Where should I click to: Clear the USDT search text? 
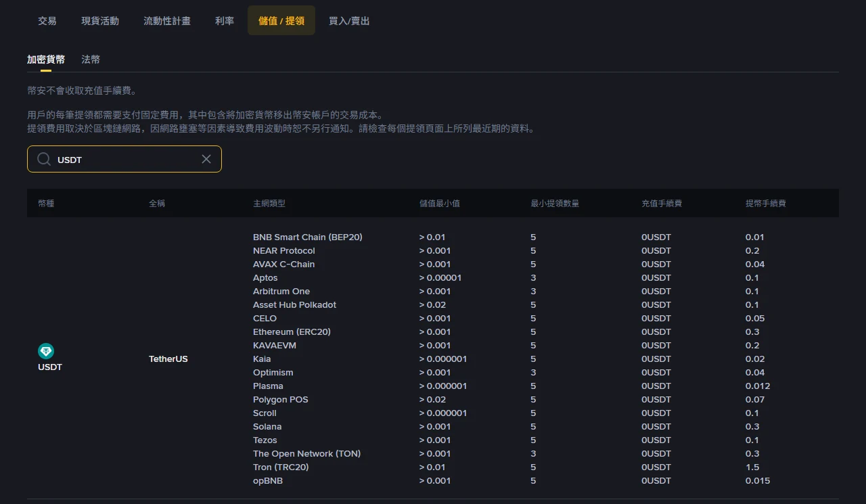click(x=206, y=159)
